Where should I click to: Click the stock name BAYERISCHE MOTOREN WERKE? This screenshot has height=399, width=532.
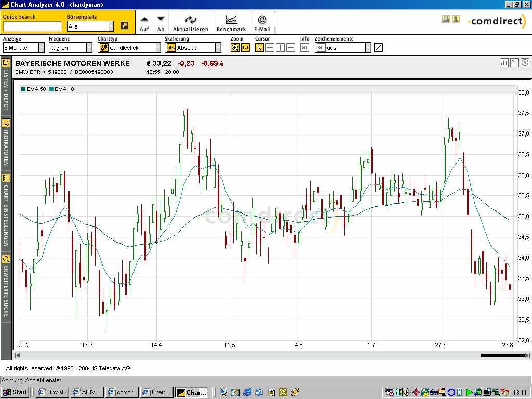[x=72, y=63]
